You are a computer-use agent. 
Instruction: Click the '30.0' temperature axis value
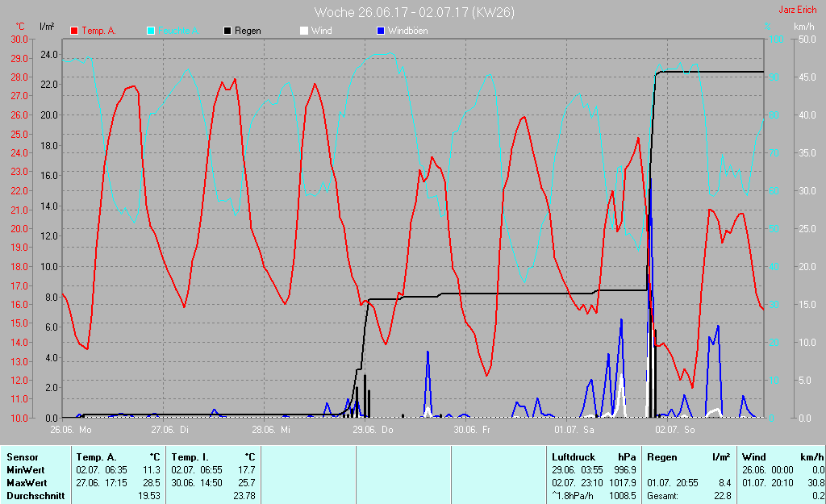(x=19, y=40)
